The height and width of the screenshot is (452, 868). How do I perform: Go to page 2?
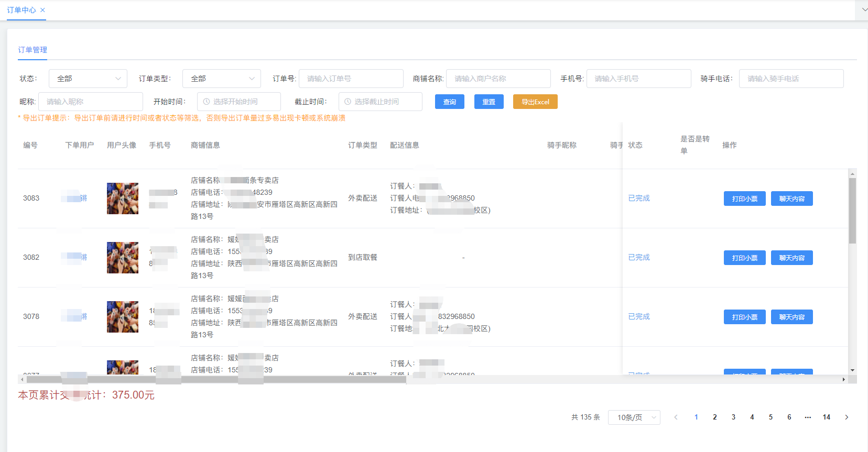pos(715,417)
